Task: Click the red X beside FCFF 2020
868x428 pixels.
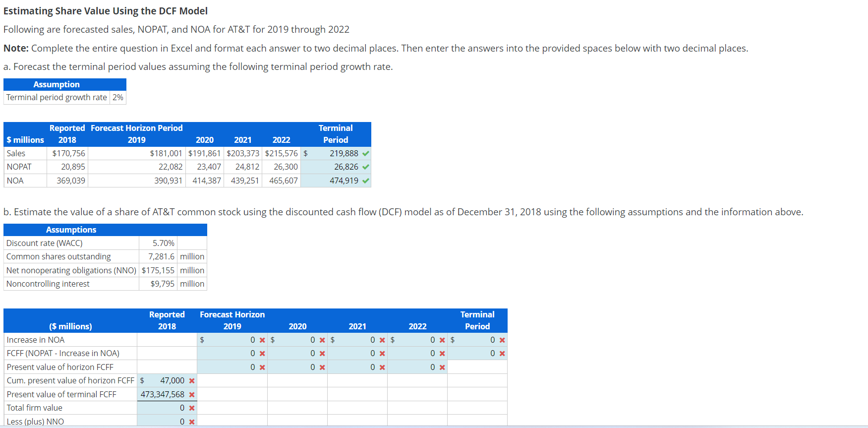Action: [x=322, y=354]
